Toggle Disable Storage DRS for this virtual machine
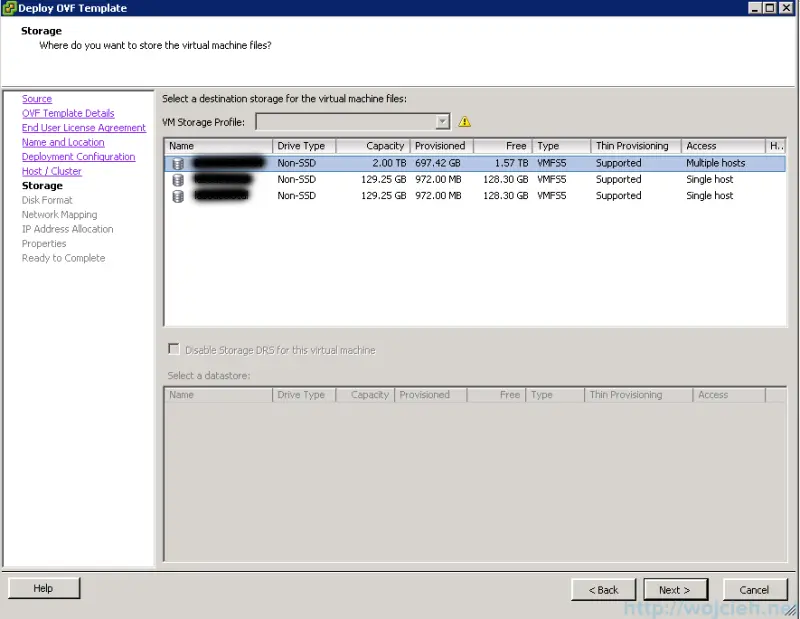 point(173,348)
